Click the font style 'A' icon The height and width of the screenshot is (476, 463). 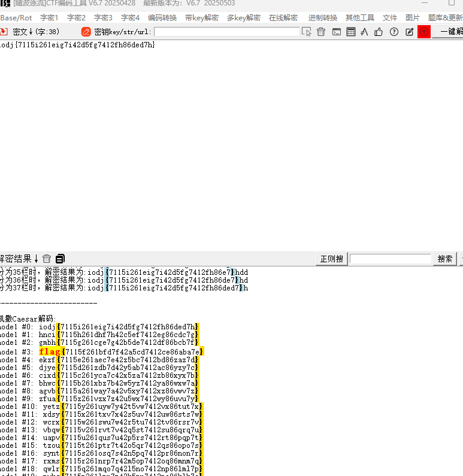point(365,32)
